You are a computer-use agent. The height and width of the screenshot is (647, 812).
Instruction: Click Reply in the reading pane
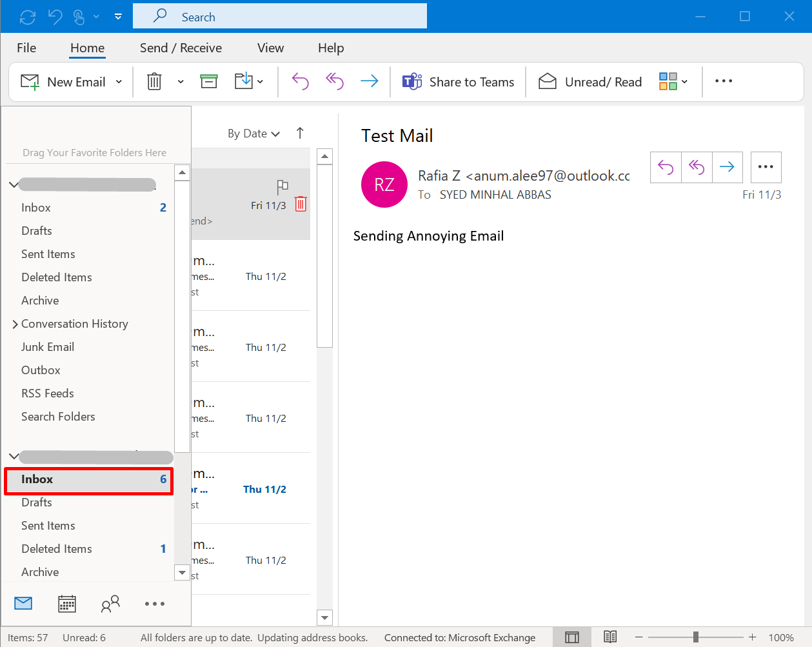pyautogui.click(x=666, y=168)
